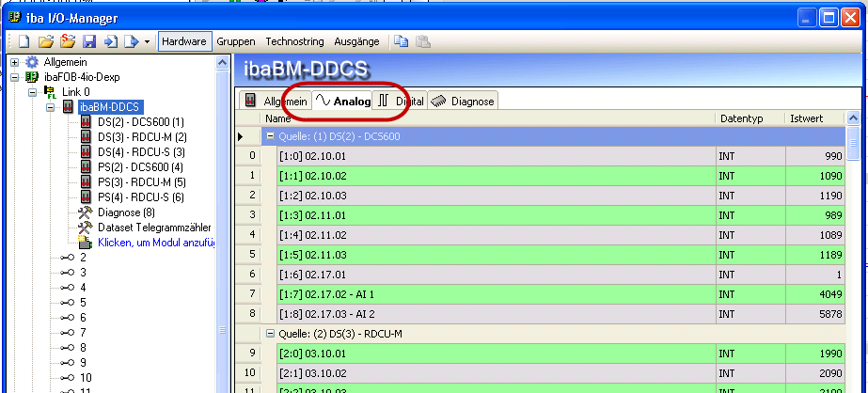868x393 pixels.
Task: Select link 2 in the tree
Action: 83,258
